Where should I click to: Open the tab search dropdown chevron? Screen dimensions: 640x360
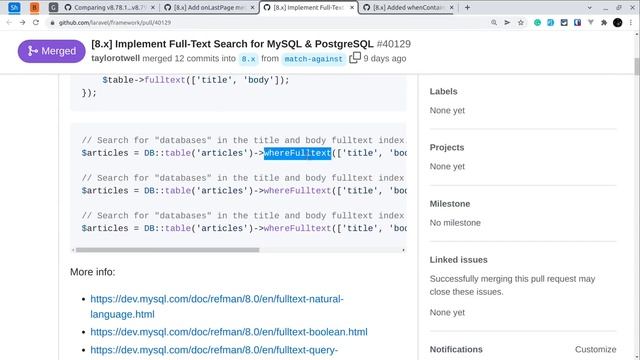click(x=589, y=8)
